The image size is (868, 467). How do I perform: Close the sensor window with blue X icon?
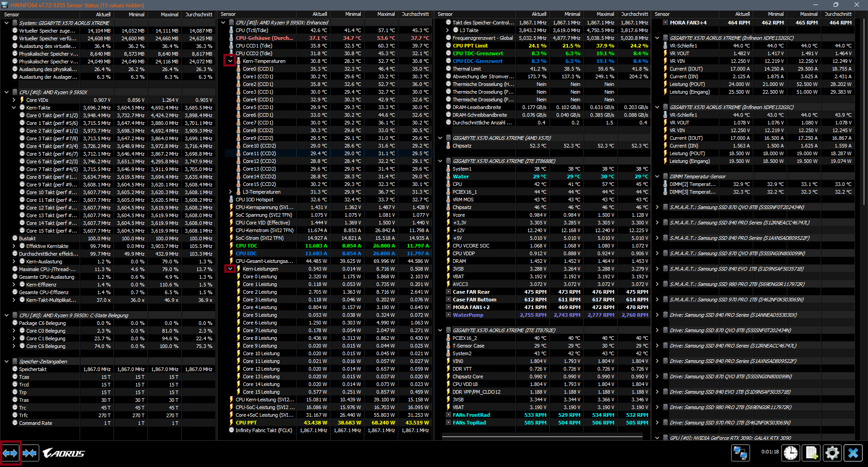[853, 453]
